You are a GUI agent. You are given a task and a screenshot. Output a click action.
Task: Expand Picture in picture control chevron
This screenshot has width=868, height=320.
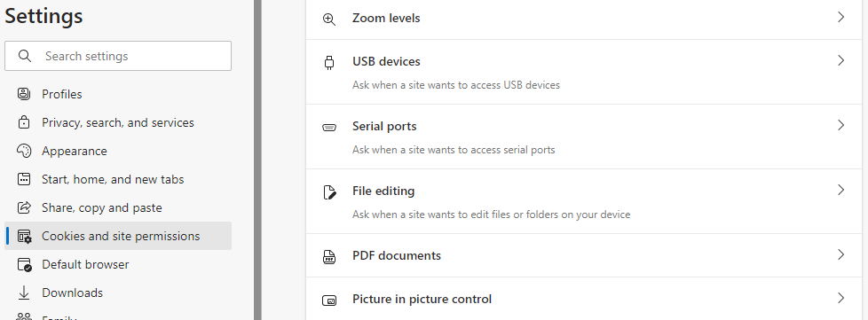[x=840, y=298]
